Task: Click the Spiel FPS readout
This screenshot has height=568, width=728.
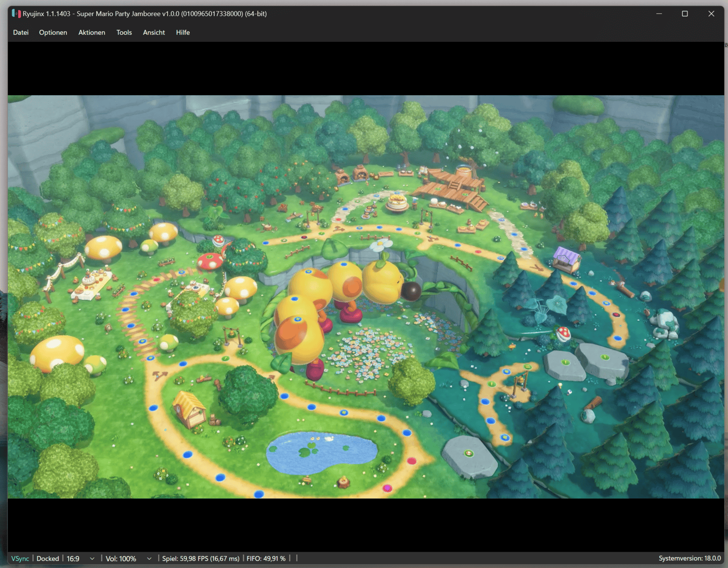Action: (x=201, y=558)
